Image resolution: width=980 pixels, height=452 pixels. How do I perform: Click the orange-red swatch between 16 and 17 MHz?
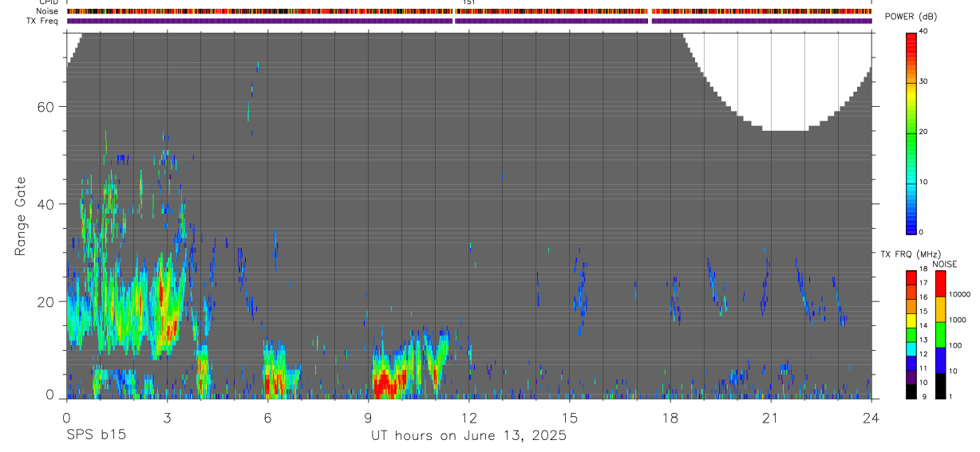[911, 290]
